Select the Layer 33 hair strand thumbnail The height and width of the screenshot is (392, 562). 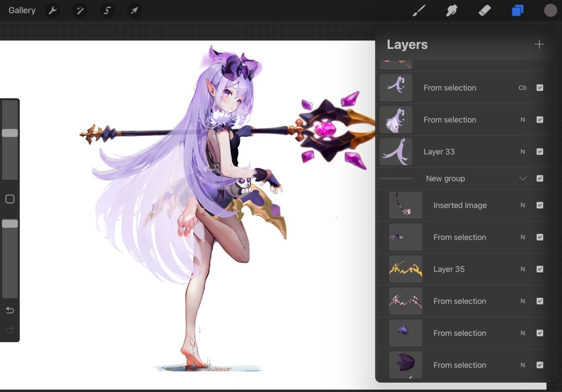[395, 152]
